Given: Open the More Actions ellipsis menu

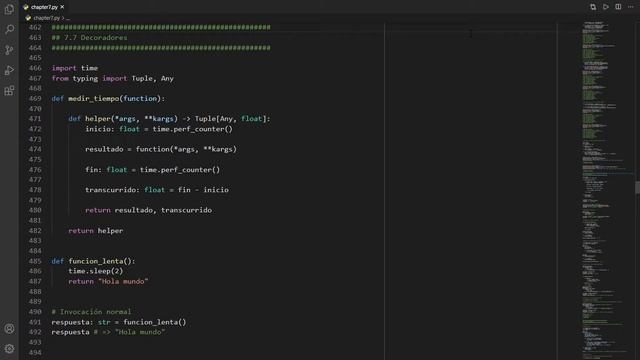Looking at the screenshot, I should (631, 7).
